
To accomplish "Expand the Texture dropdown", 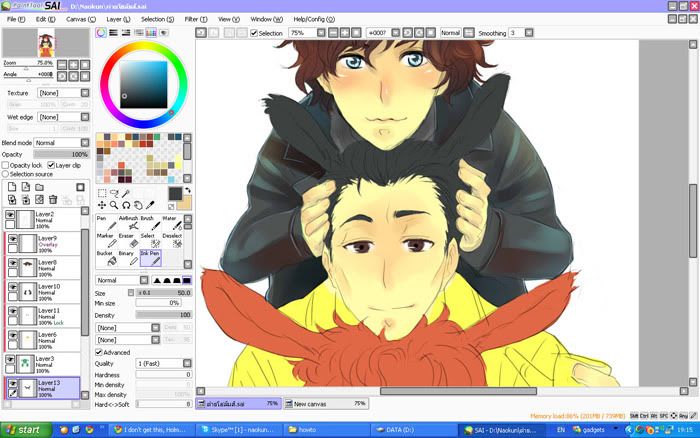I will click(60, 93).
